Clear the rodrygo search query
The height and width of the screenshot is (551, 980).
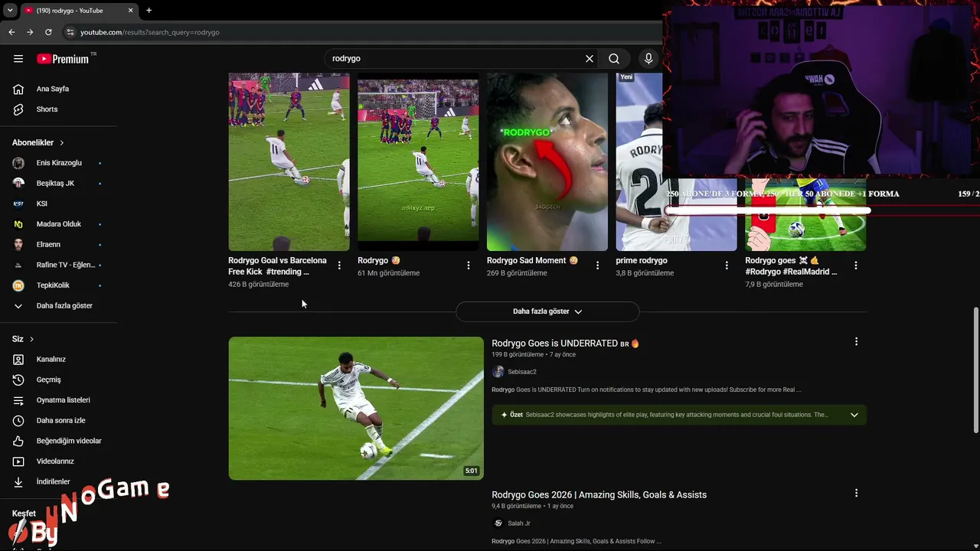(x=590, y=59)
